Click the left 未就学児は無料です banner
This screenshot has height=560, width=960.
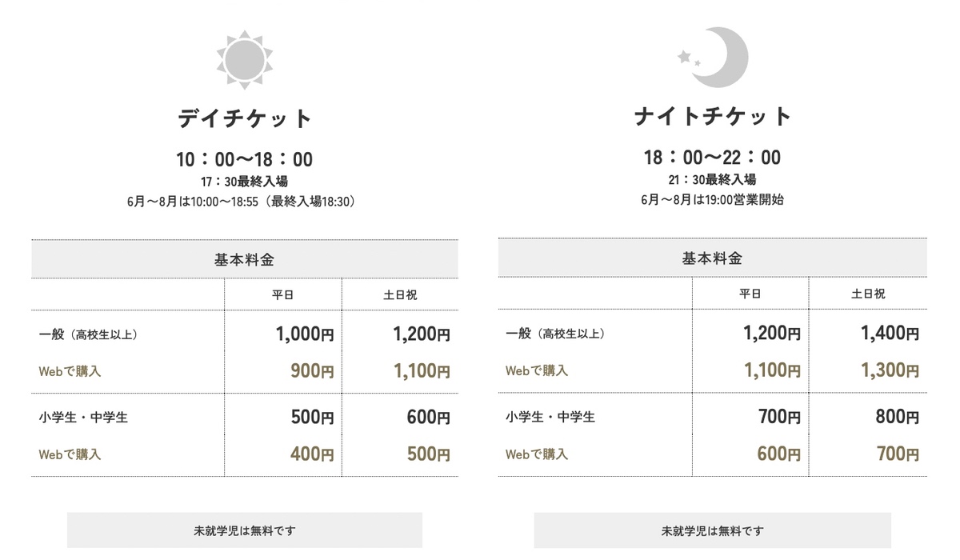click(245, 530)
